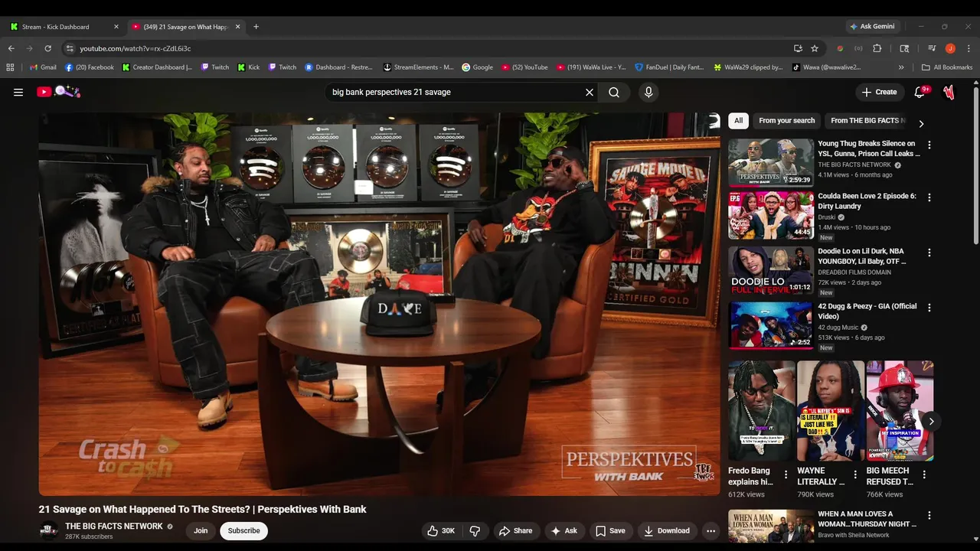Viewport: 980px width, 551px height.
Task: Start voice search with microphone
Action: coord(648,92)
